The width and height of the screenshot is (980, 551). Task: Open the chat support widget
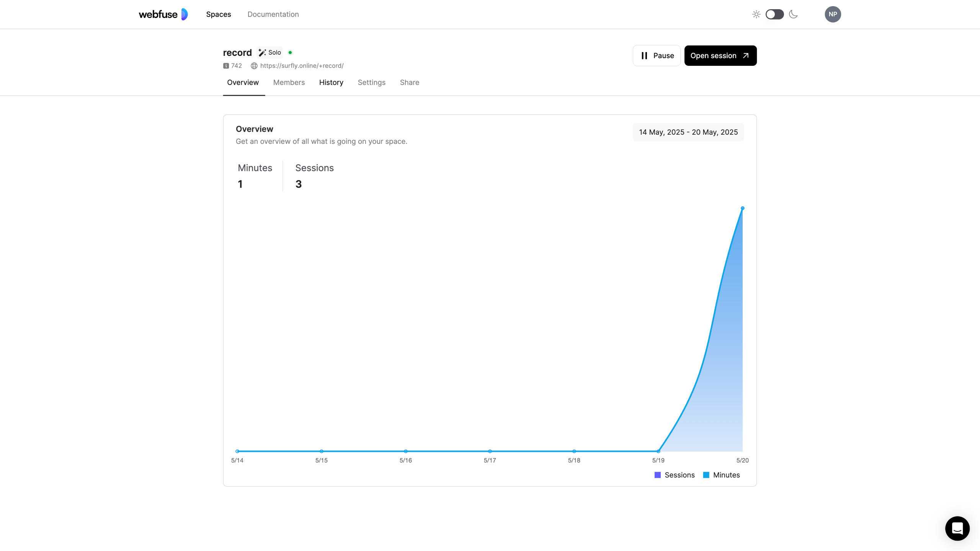pyautogui.click(x=957, y=528)
